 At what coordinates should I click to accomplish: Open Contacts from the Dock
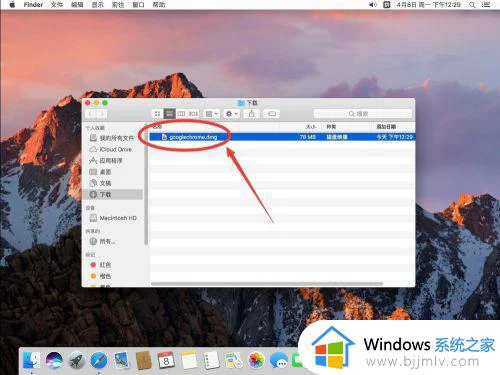coord(144,360)
